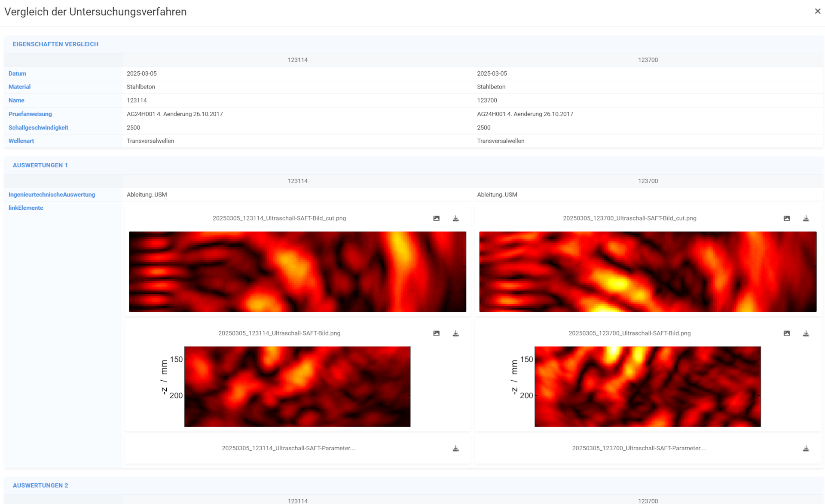Click the Pruefanweisung row label
825x504 pixels.
[x=30, y=114]
